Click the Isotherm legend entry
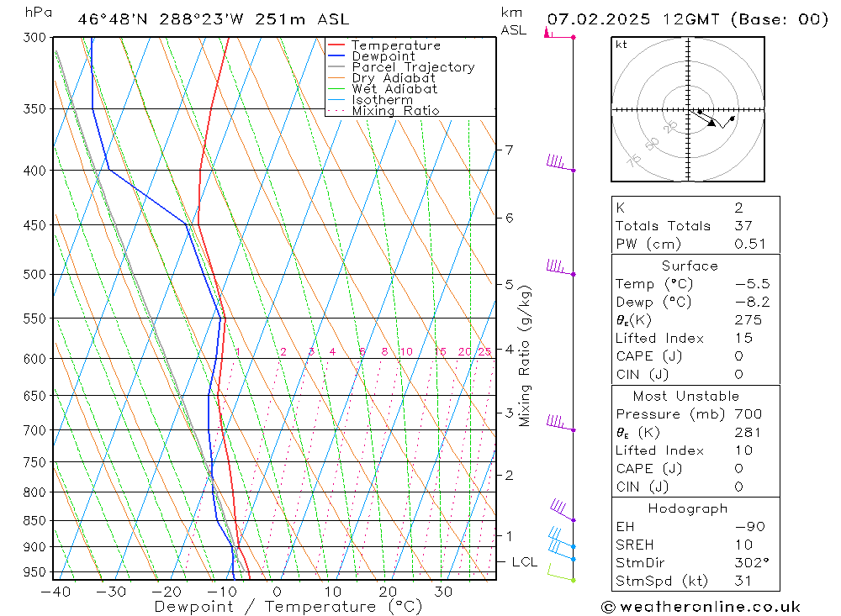Screen dimensions: 841x616 (371, 100)
